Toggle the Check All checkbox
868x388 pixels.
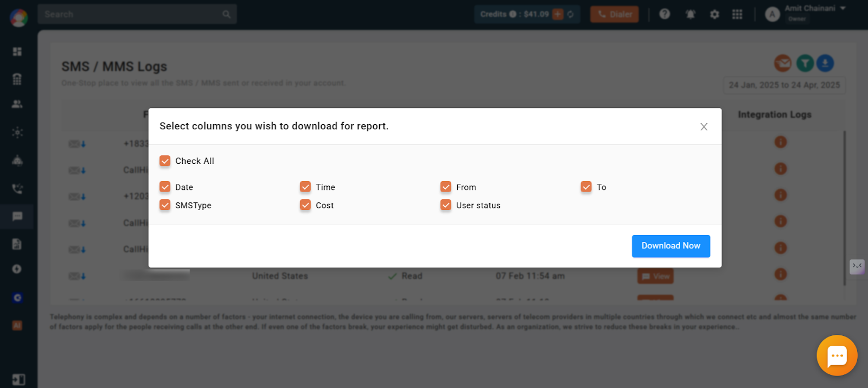coord(165,161)
